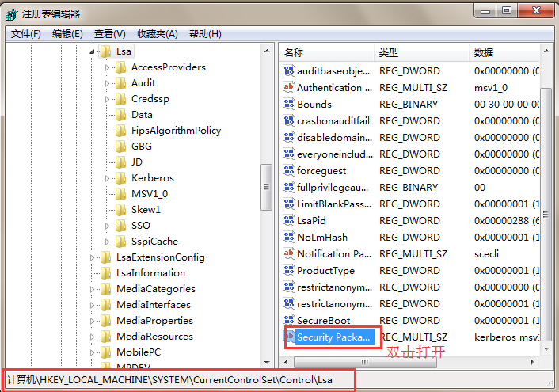Screen dimensions: 559x392
Task: Click the registry editor title bar icon
Action: tap(11, 14)
